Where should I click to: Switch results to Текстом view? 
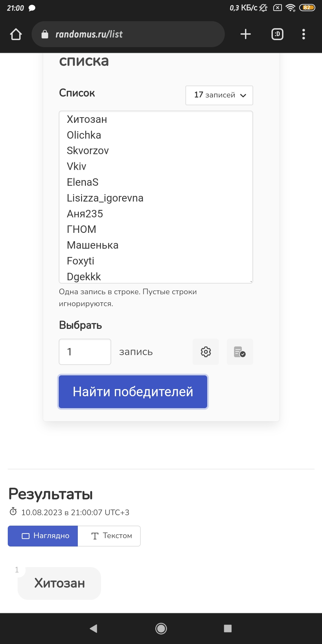109,536
